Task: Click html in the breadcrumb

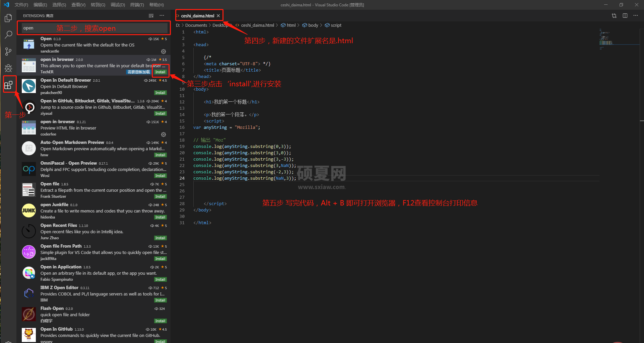Action: (291, 25)
